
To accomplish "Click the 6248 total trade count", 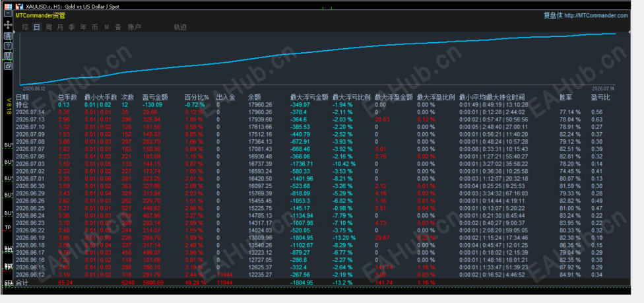I will point(127,283).
